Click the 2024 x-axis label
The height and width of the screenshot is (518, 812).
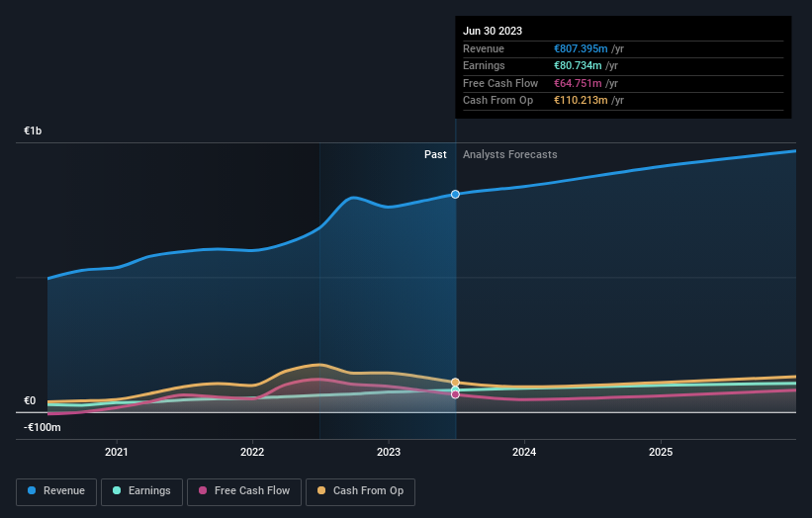tap(524, 452)
